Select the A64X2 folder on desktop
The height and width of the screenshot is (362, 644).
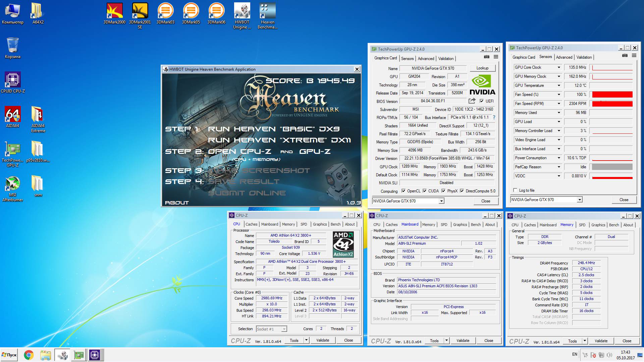pos(38,13)
